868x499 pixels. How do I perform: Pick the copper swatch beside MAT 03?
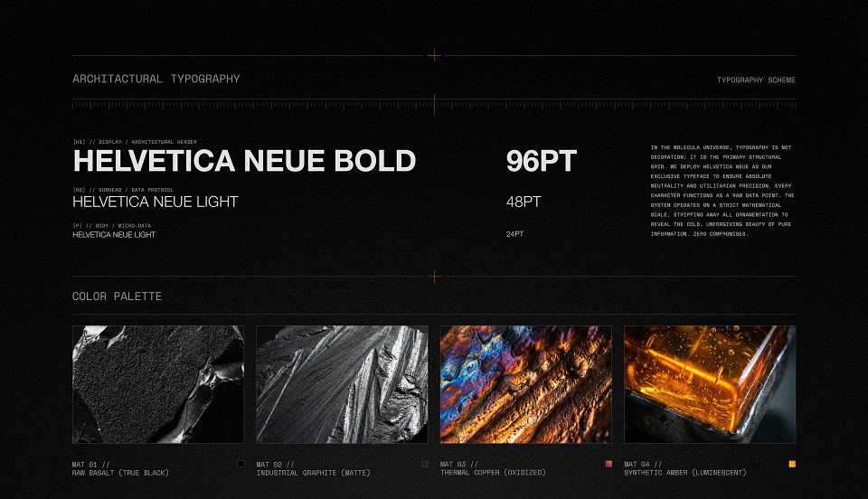(609, 464)
